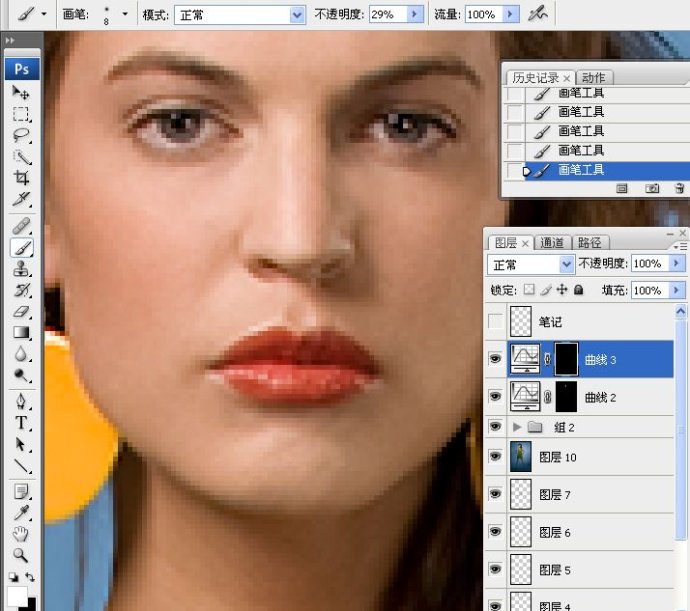The image size is (690, 611).
Task: Hide the 曲线 3 layer
Action: click(x=495, y=359)
